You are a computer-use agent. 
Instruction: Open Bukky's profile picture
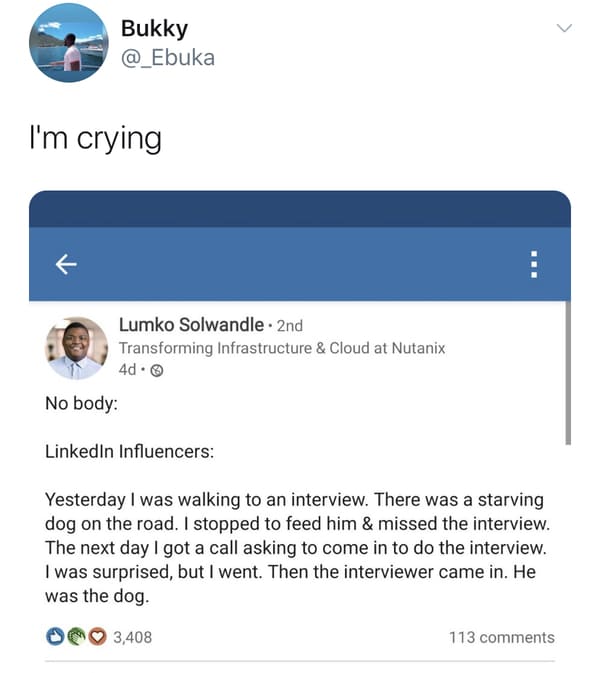pyautogui.click(x=69, y=42)
